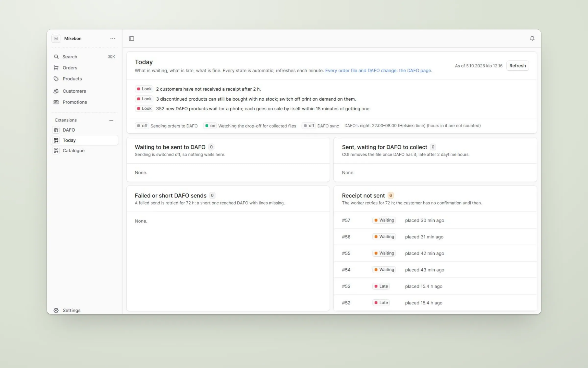Image resolution: width=588 pixels, height=368 pixels.
Task: Open the Catalogue extension page
Action: [85, 150]
